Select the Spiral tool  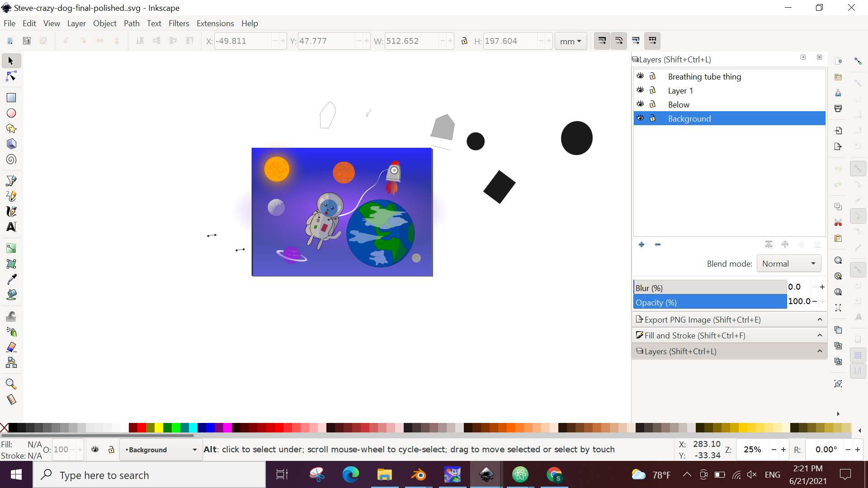(x=11, y=160)
